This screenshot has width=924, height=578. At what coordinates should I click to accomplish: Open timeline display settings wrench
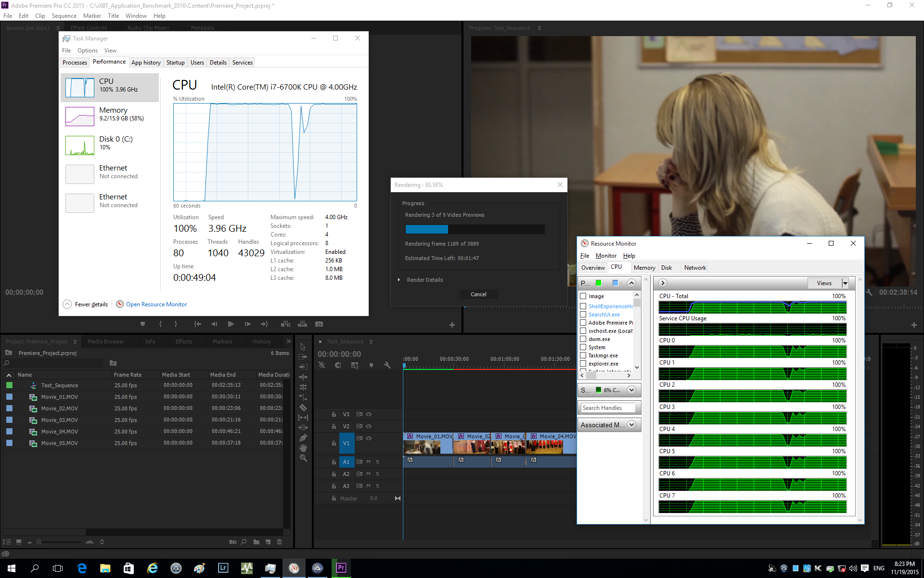pyautogui.click(x=387, y=366)
